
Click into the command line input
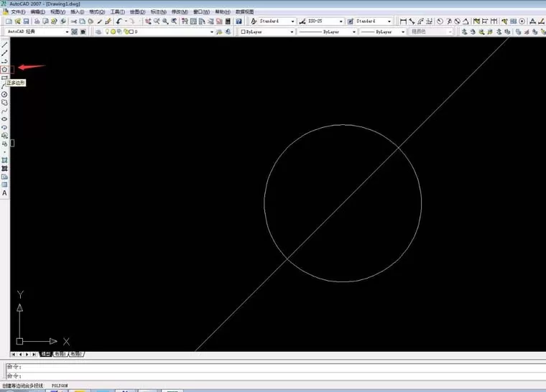coord(275,376)
